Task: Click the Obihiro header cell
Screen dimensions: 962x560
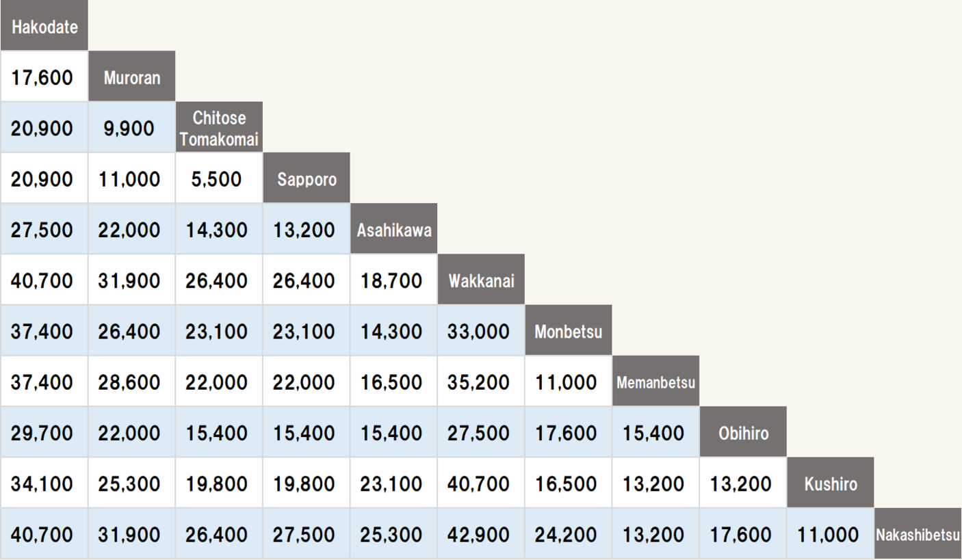Action: pyautogui.click(x=743, y=433)
